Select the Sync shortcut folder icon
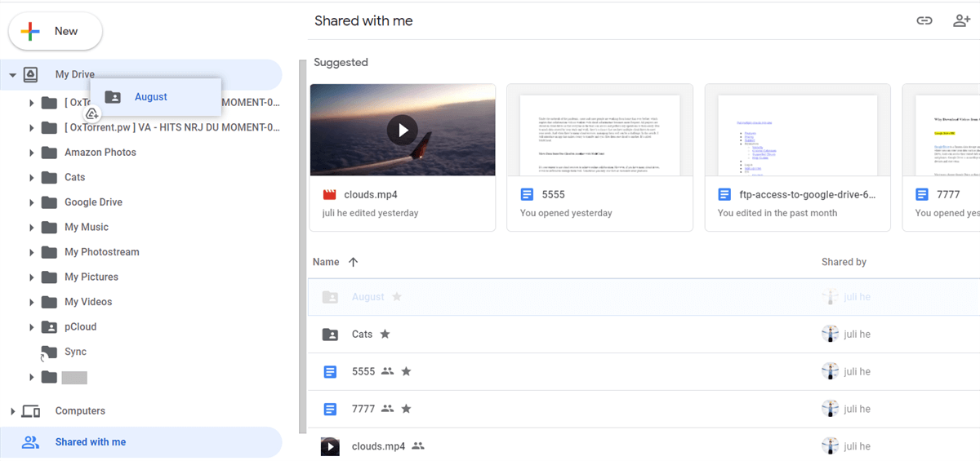980x461 pixels. point(49,352)
